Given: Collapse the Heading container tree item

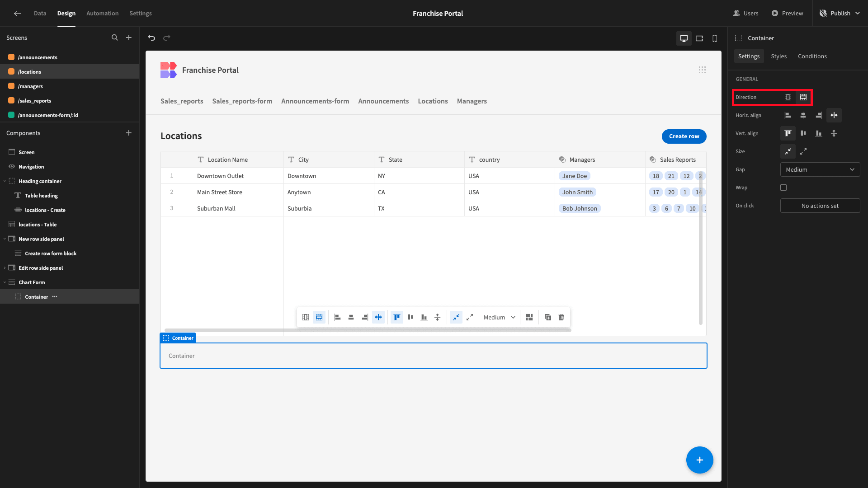Looking at the screenshot, I should (x=5, y=181).
